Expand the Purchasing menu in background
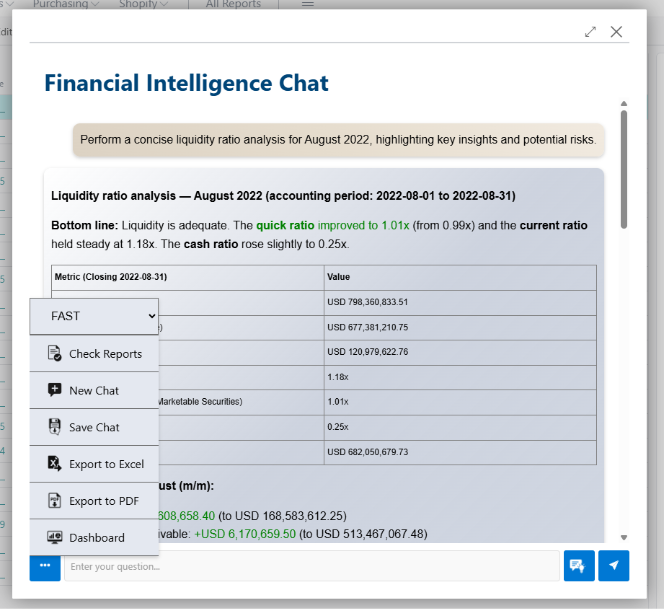This screenshot has width=664, height=610. click(65, 5)
